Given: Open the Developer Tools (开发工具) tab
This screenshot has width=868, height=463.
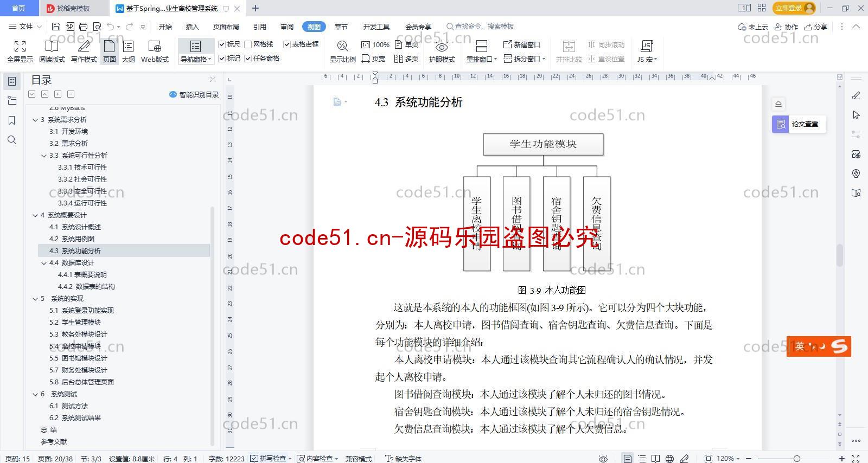Looking at the screenshot, I should (x=376, y=27).
